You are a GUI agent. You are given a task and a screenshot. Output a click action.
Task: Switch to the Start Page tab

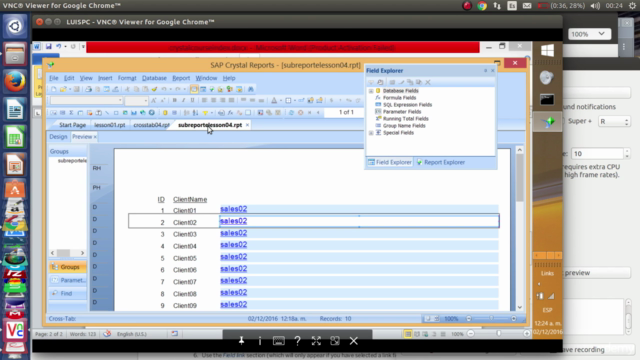72,125
